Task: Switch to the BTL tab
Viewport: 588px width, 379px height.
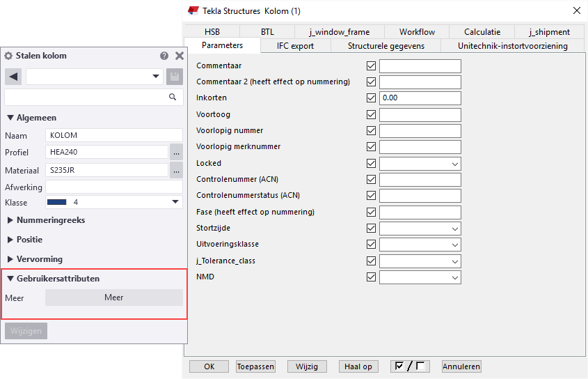Action: point(267,32)
